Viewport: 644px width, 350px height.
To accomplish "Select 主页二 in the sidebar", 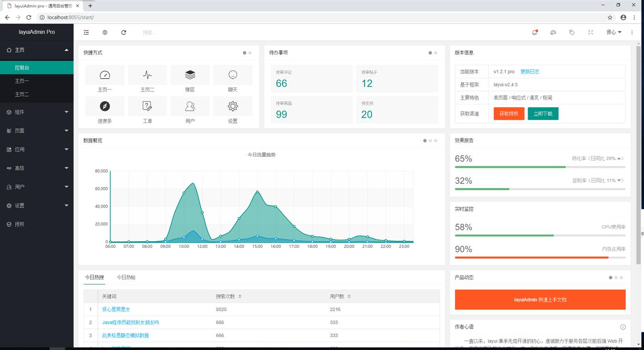I will pos(37,94).
